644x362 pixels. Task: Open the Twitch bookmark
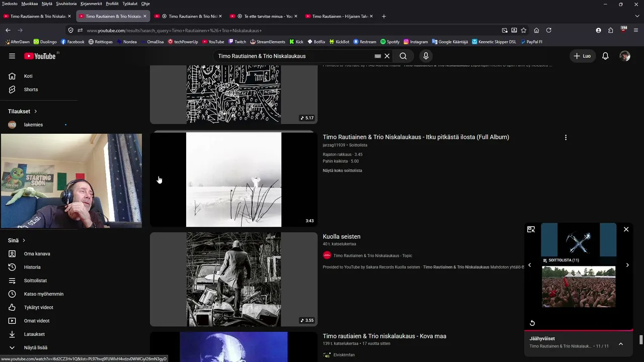[x=237, y=42]
